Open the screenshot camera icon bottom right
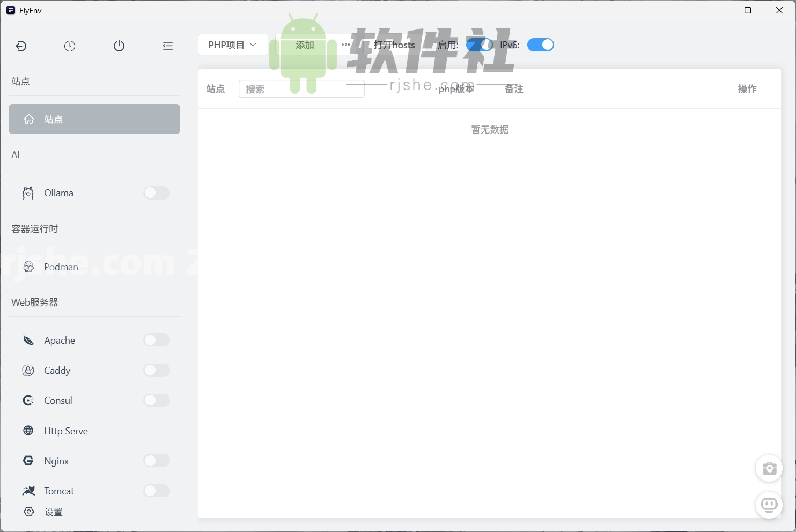Image resolution: width=796 pixels, height=532 pixels. [x=769, y=468]
